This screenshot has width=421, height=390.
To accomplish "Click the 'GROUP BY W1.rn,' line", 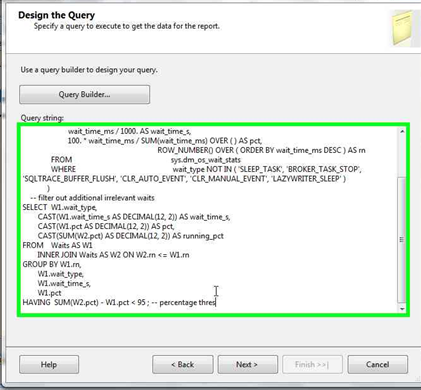I will point(52,264).
